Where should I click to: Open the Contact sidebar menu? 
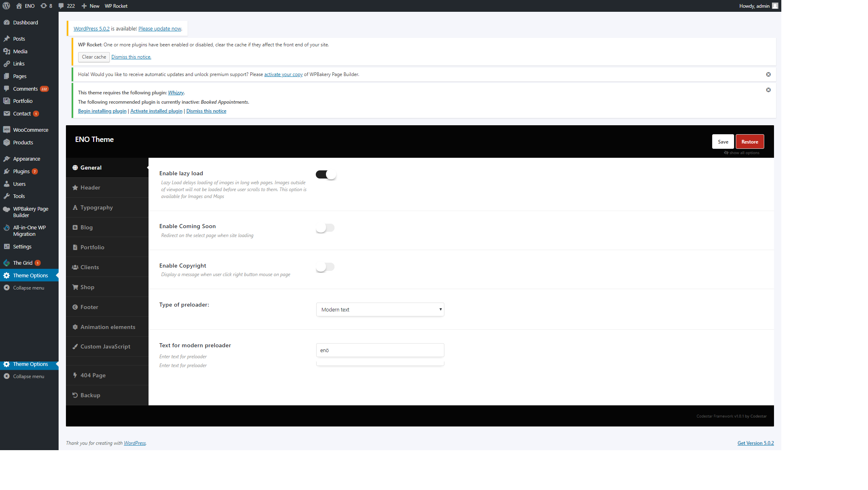(29, 113)
